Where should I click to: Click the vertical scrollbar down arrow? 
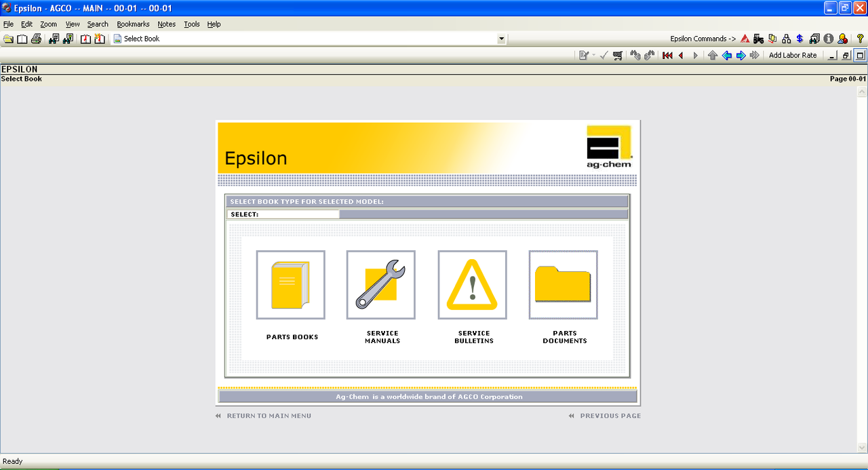click(x=863, y=448)
